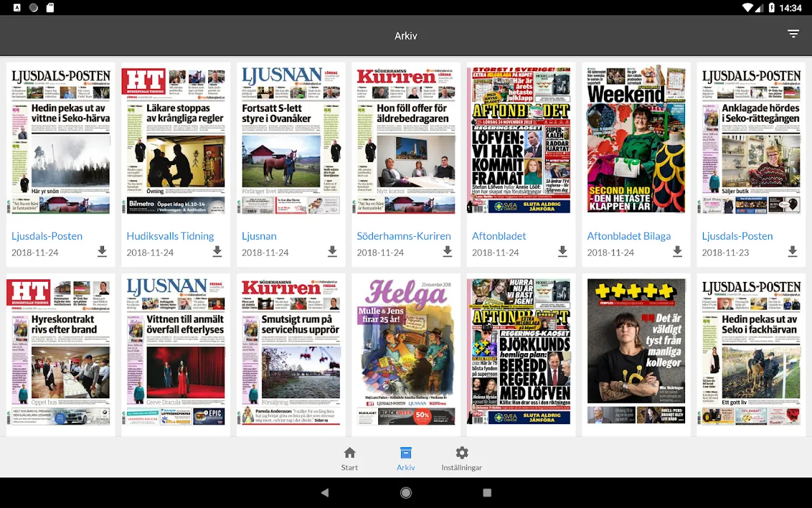Download Aftonbladet 2018-11-24 issue
Screen dimensions: 812x508
coord(563,252)
